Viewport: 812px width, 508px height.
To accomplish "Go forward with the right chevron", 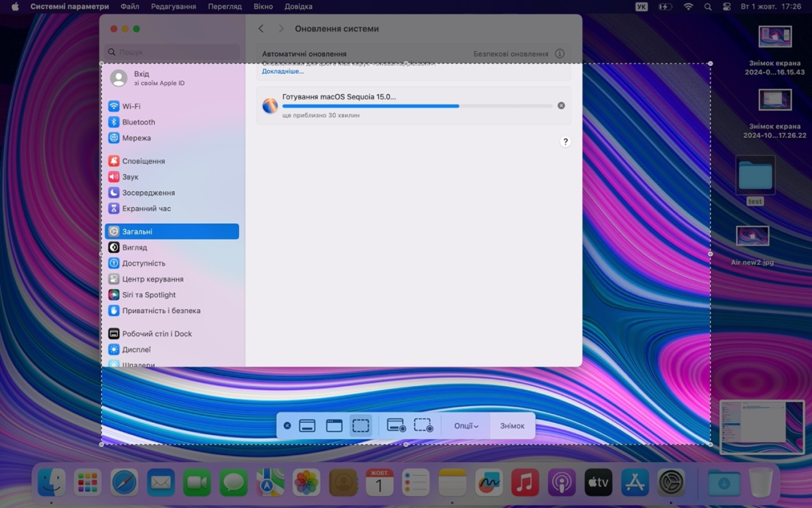I will (280, 29).
